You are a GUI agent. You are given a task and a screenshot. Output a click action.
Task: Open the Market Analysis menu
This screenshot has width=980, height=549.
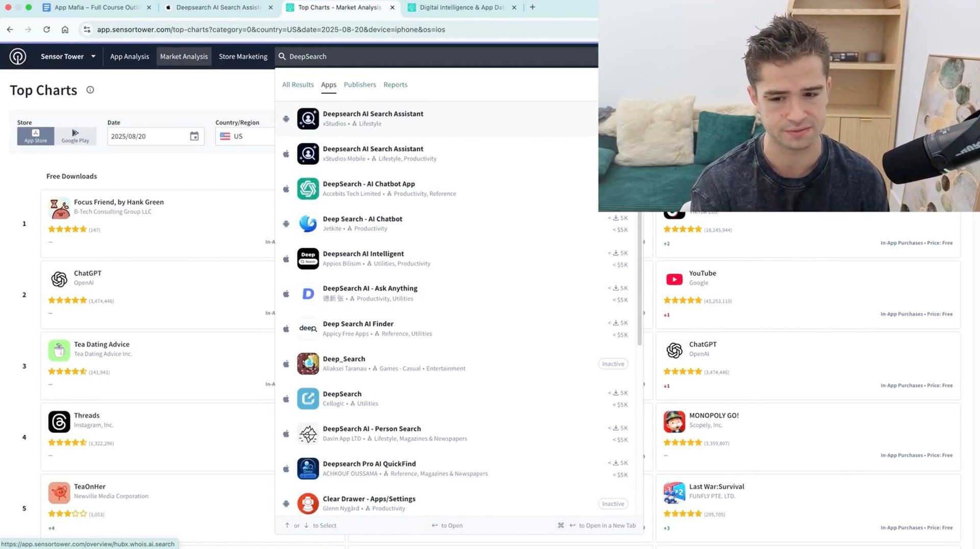[184, 56]
